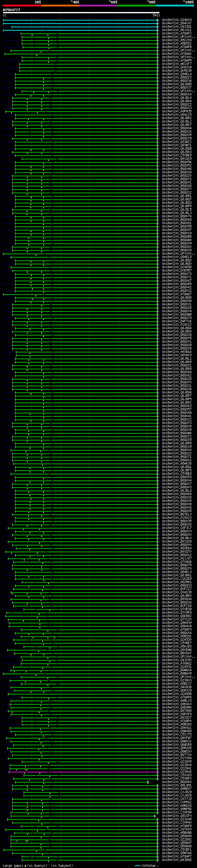Click the white query sequence bar
197x868 pixels.
click(x=81, y=12)
